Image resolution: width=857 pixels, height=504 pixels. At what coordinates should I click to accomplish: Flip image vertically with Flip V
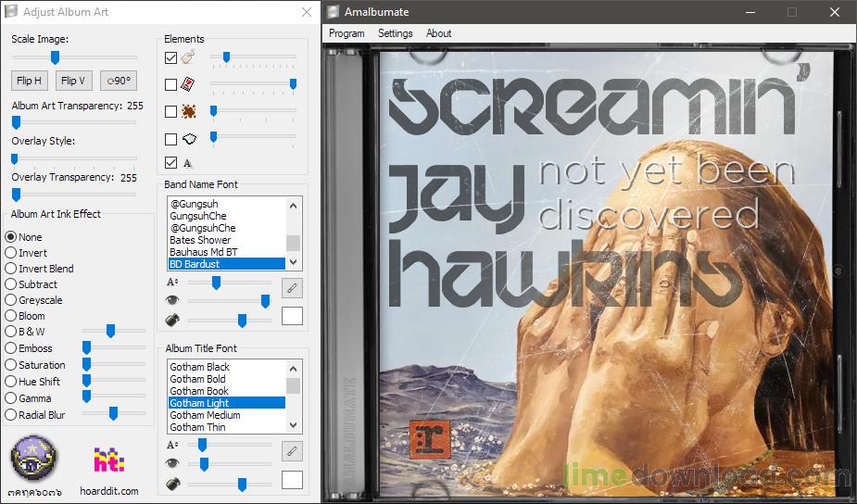click(73, 81)
